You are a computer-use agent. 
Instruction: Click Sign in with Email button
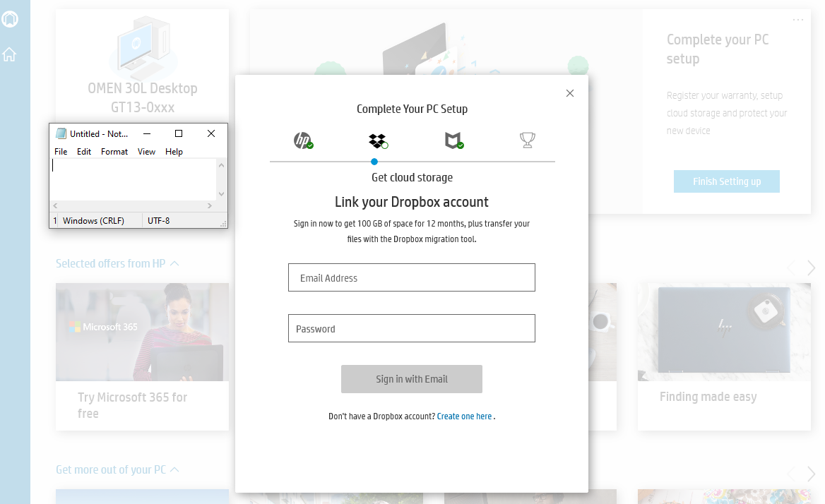[412, 379]
